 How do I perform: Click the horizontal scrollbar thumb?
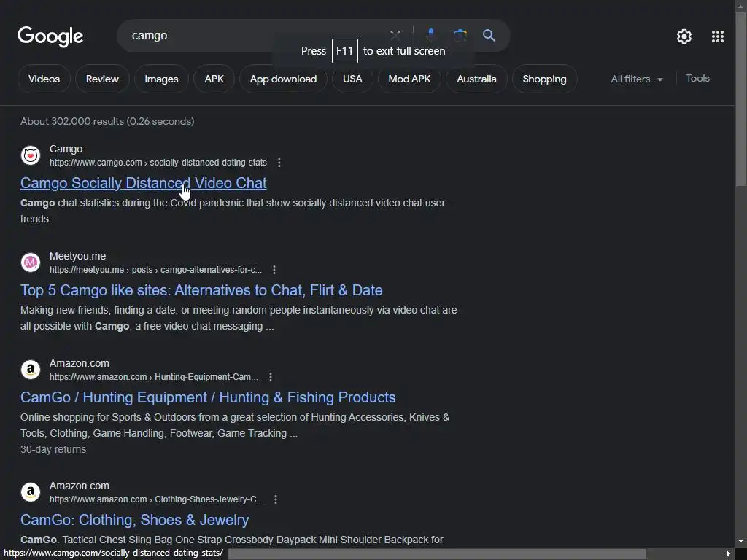click(x=437, y=554)
